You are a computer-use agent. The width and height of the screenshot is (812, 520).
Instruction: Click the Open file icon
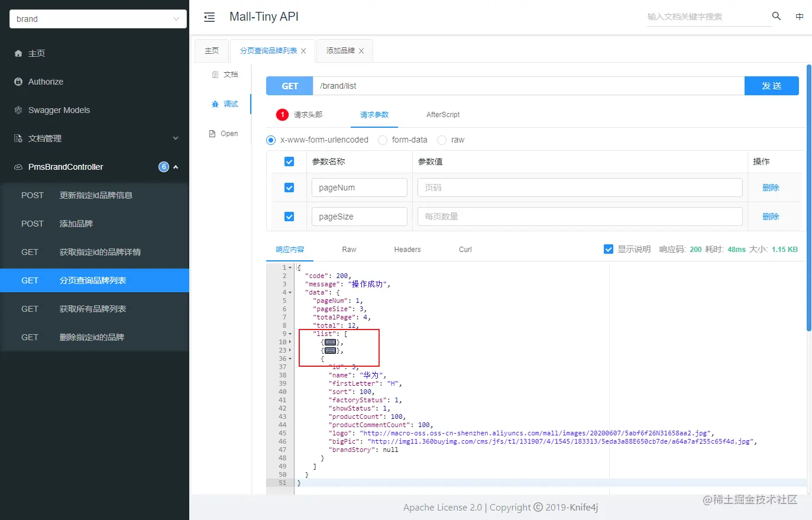click(212, 134)
